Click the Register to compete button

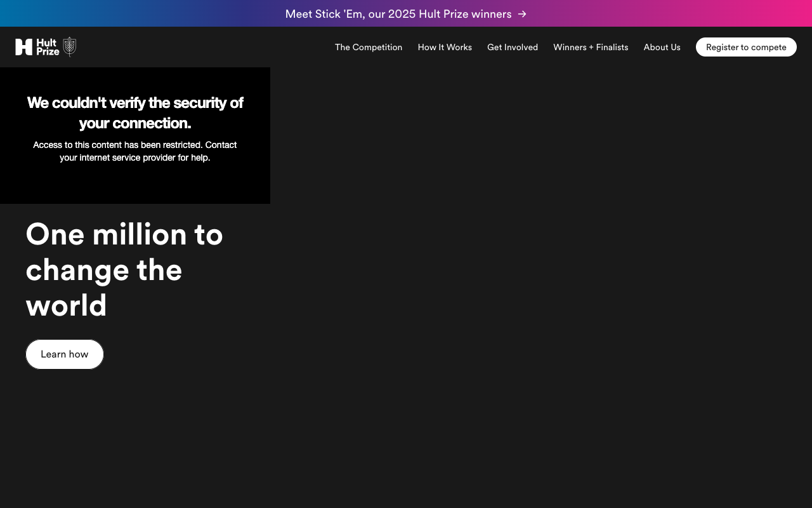[x=746, y=47]
